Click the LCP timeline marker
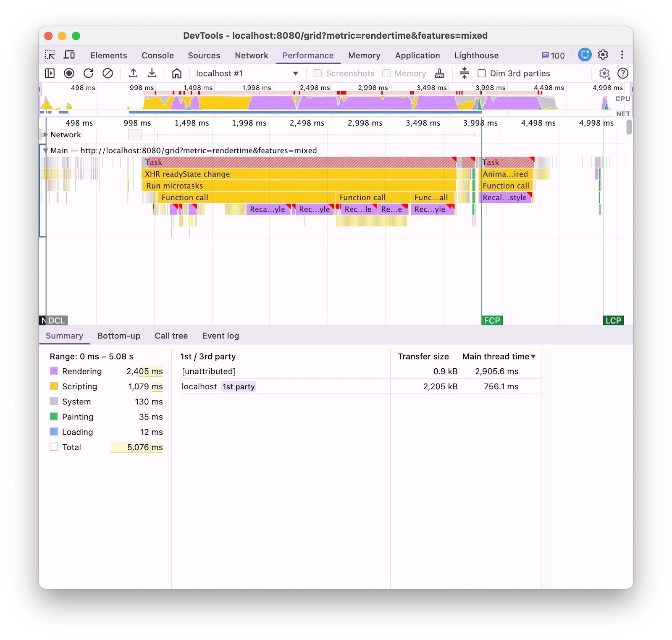The image size is (672, 640). click(x=613, y=320)
